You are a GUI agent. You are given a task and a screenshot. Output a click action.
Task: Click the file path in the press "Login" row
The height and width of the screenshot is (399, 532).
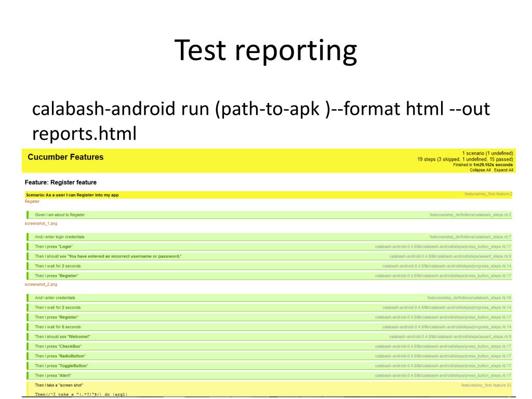point(443,247)
